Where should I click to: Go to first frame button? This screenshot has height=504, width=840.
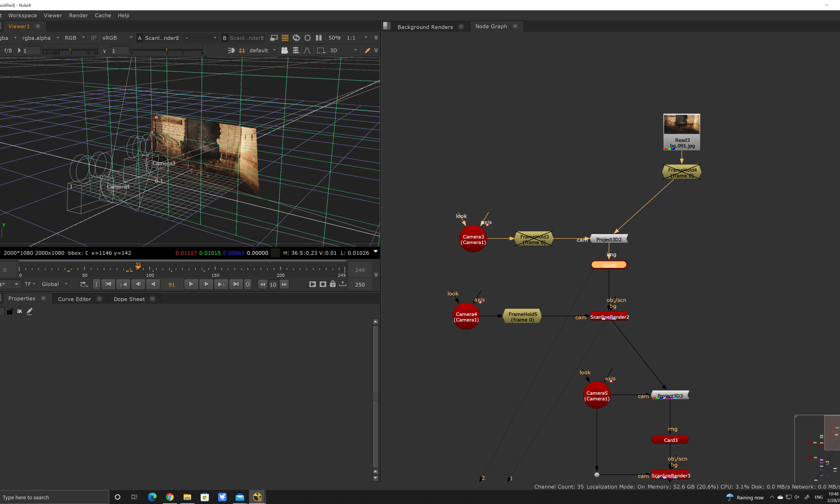tap(108, 284)
